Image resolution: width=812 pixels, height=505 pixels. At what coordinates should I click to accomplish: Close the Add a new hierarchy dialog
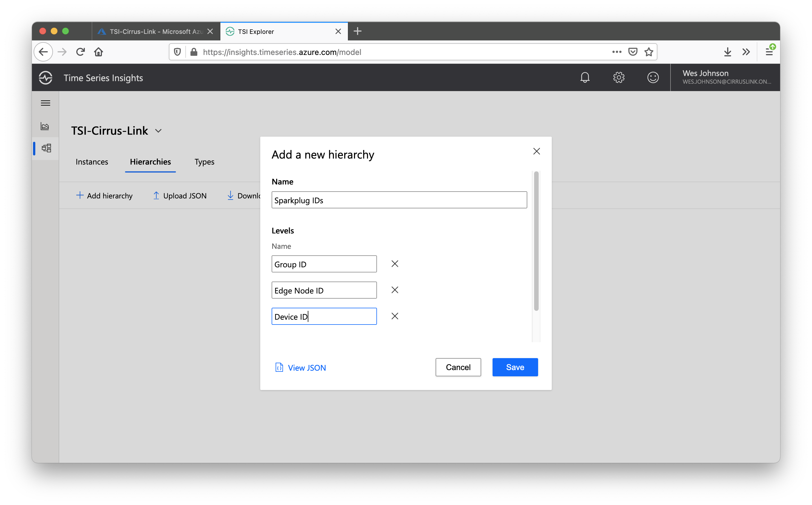536,151
